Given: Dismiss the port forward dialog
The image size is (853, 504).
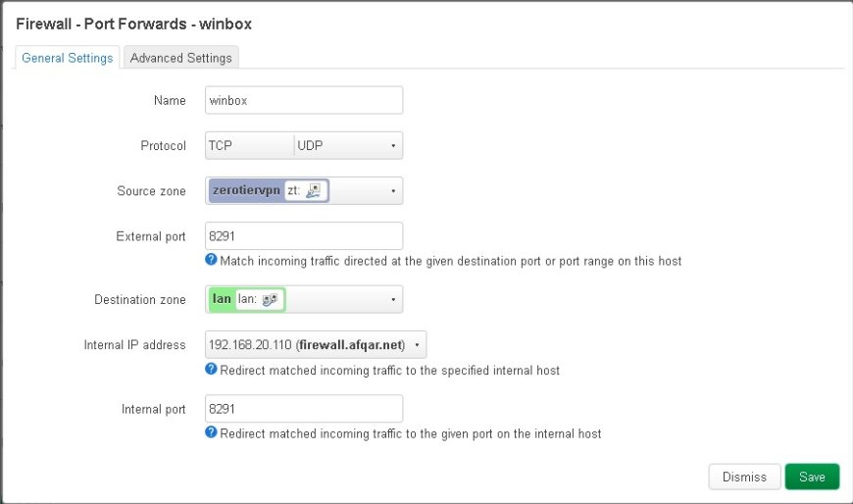Looking at the screenshot, I should coord(744,477).
